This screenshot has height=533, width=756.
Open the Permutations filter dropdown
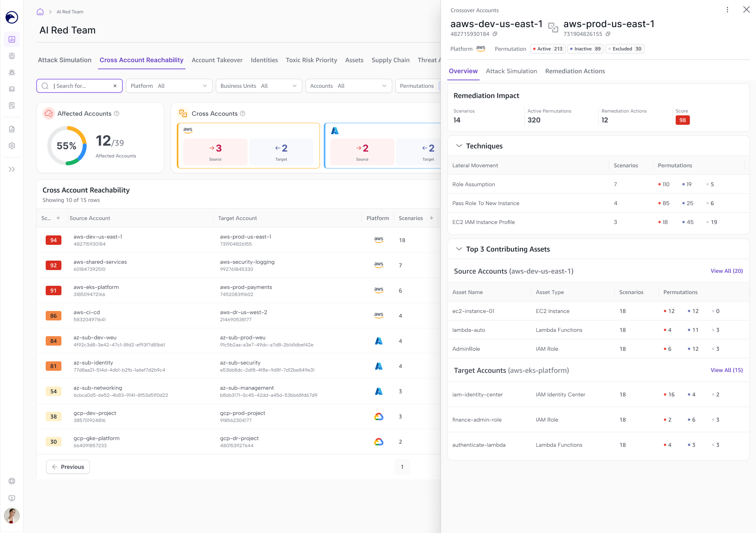pos(418,86)
